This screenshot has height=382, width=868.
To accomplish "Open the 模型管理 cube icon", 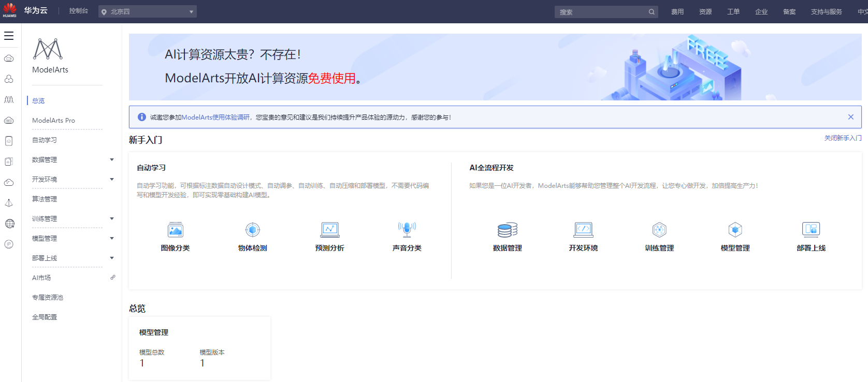I will coord(735,229).
